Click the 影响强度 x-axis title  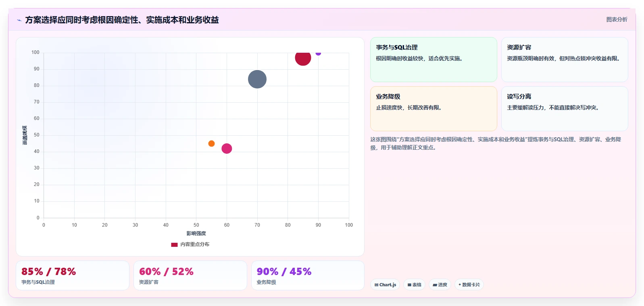tap(196, 234)
